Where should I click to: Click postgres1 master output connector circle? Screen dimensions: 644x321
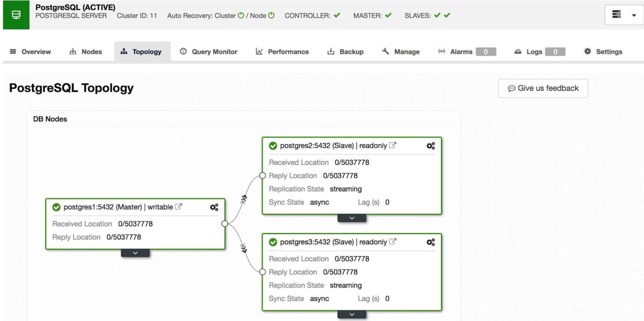(x=225, y=224)
